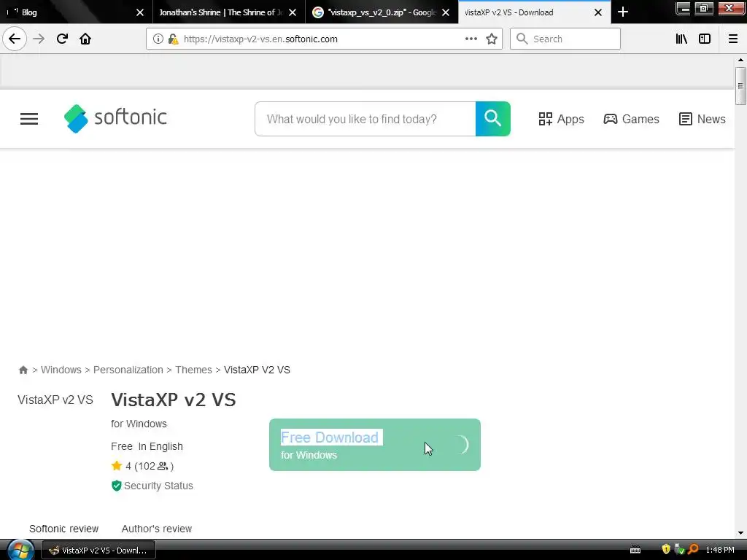The height and width of the screenshot is (560, 747).
Task: Close the Google search tab
Action: (x=446, y=12)
